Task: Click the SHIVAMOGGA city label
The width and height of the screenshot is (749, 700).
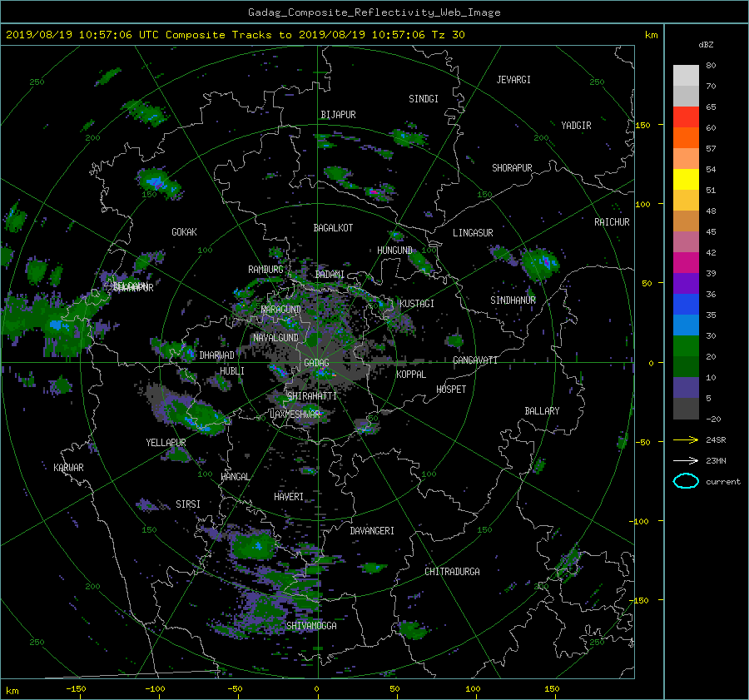Action: [x=311, y=626]
